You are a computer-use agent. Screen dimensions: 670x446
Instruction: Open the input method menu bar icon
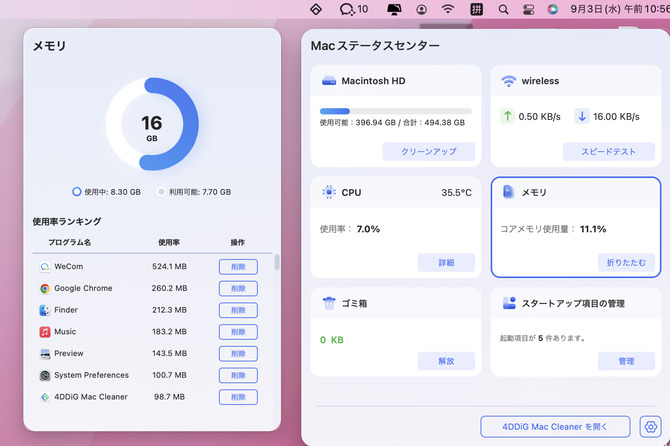[476, 9]
